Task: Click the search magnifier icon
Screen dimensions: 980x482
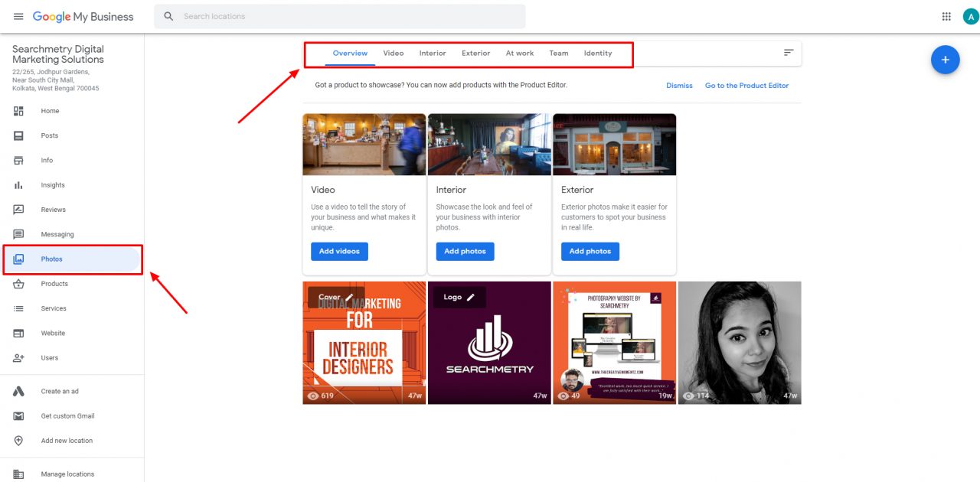Action: (168, 16)
